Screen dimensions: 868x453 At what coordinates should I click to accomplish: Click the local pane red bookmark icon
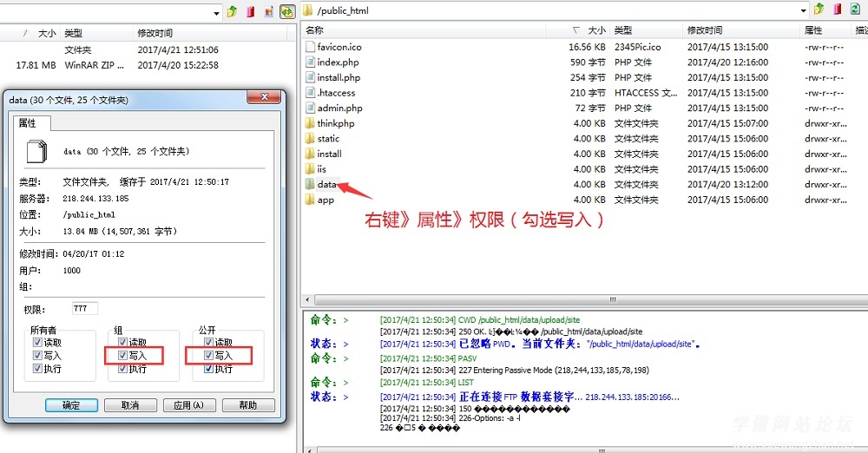tap(251, 11)
